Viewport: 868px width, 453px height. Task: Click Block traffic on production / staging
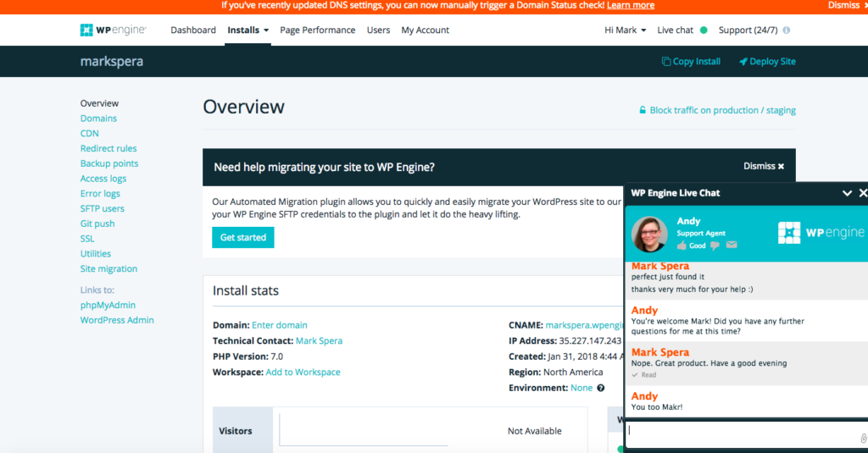click(722, 110)
